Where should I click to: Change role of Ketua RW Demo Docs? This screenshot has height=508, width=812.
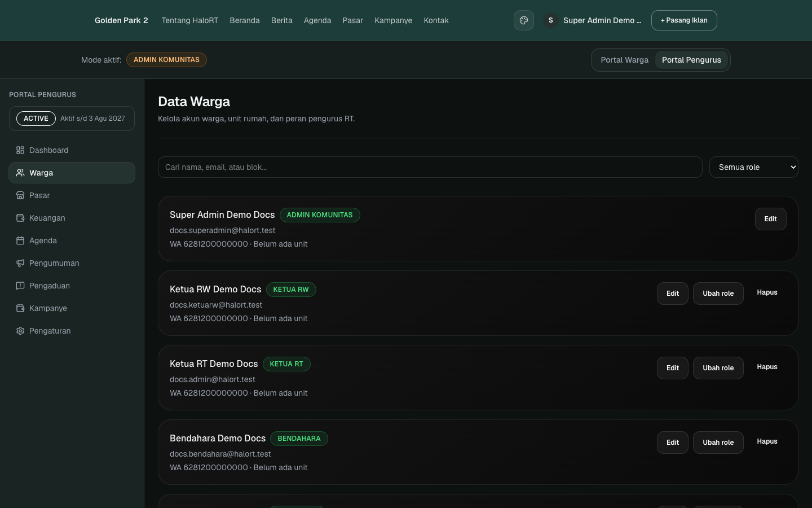tap(718, 294)
